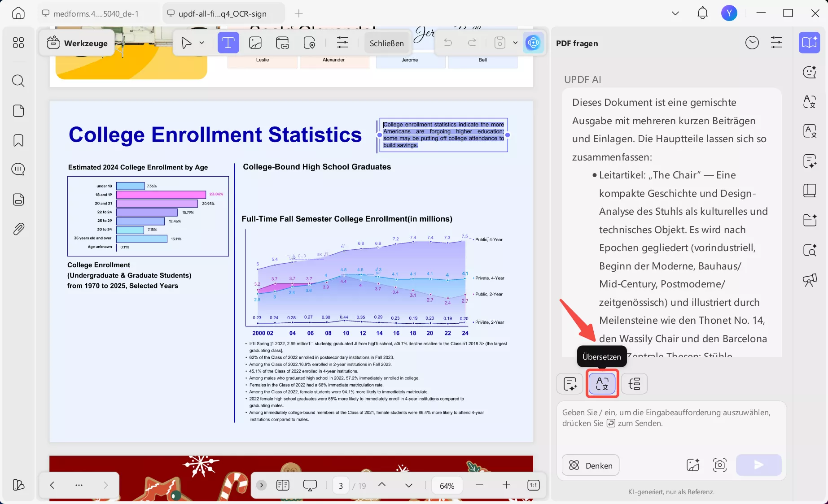Open AI panel settings sliders

tap(776, 43)
